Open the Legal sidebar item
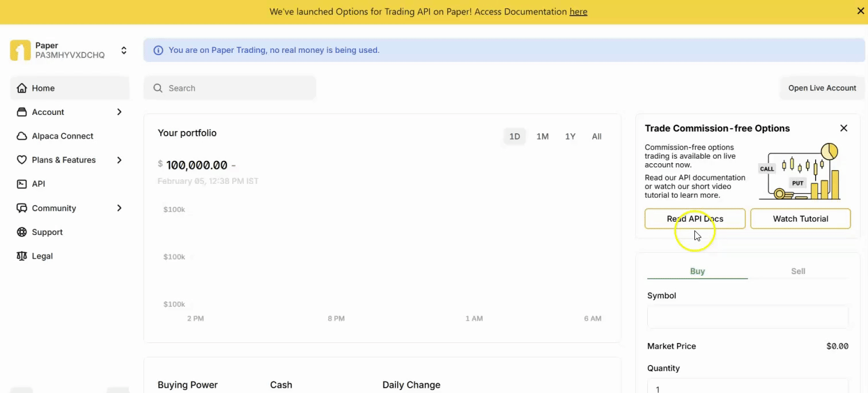The image size is (868, 393). (x=70, y=256)
